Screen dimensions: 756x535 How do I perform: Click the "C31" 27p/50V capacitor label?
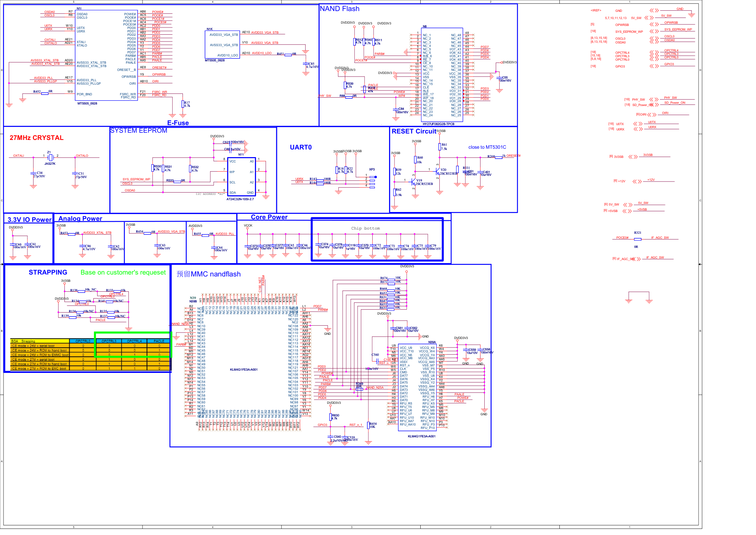[81, 173]
